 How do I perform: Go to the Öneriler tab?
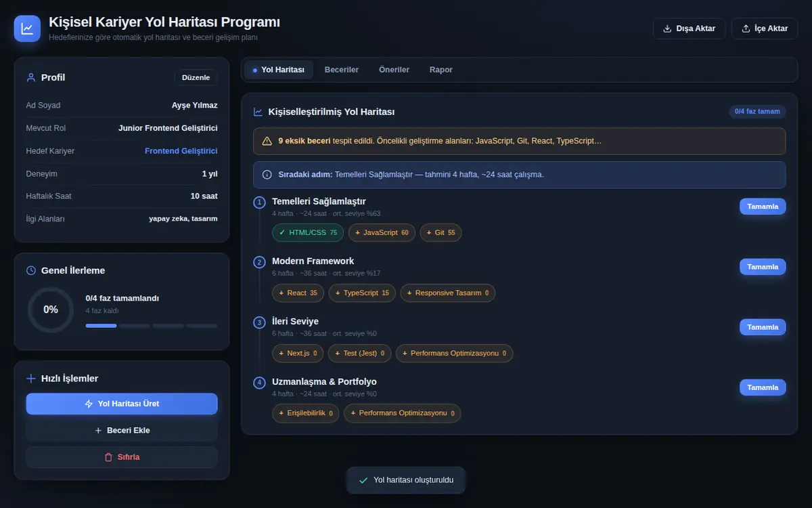pyautogui.click(x=394, y=70)
